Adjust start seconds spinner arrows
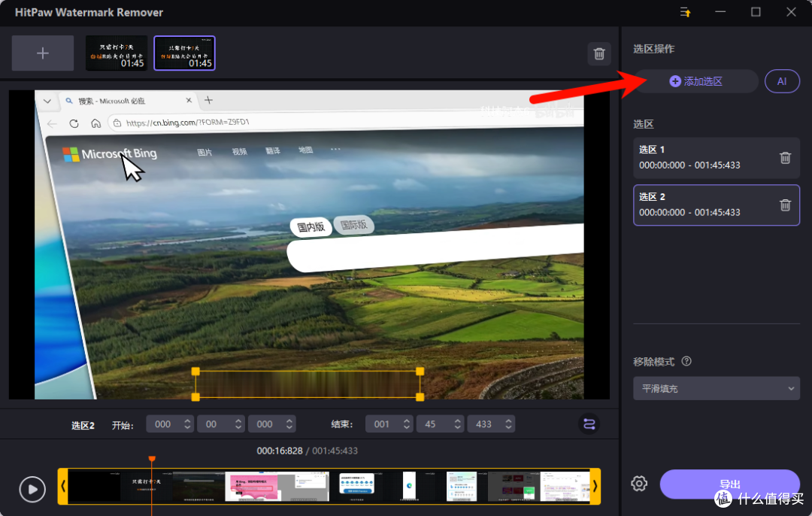 238,424
